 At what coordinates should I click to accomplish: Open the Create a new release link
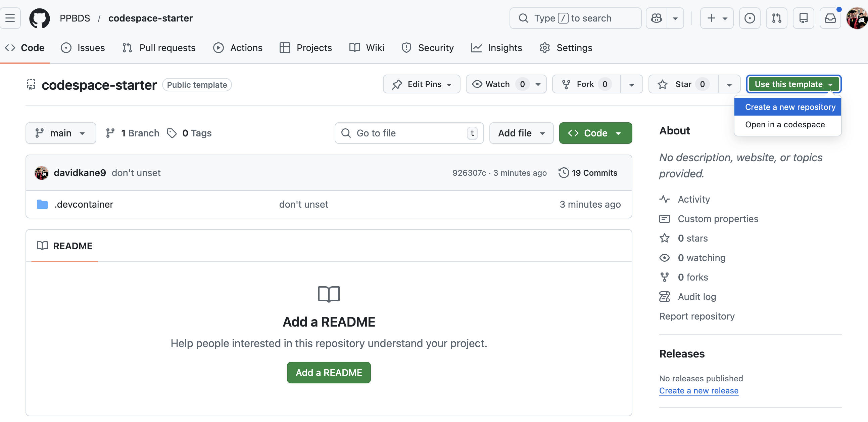pos(698,391)
